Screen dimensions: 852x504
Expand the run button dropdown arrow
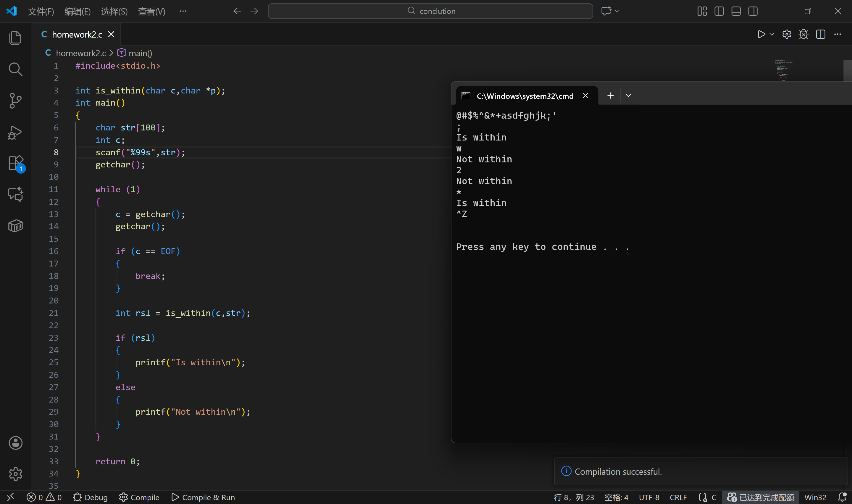[x=772, y=34]
